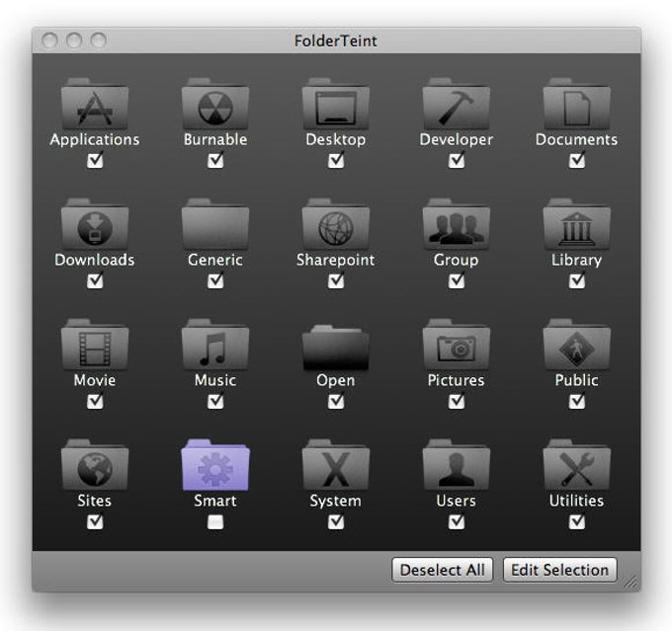Toggle the Generic checkbox
The width and height of the screenshot is (672, 631).
[x=215, y=281]
